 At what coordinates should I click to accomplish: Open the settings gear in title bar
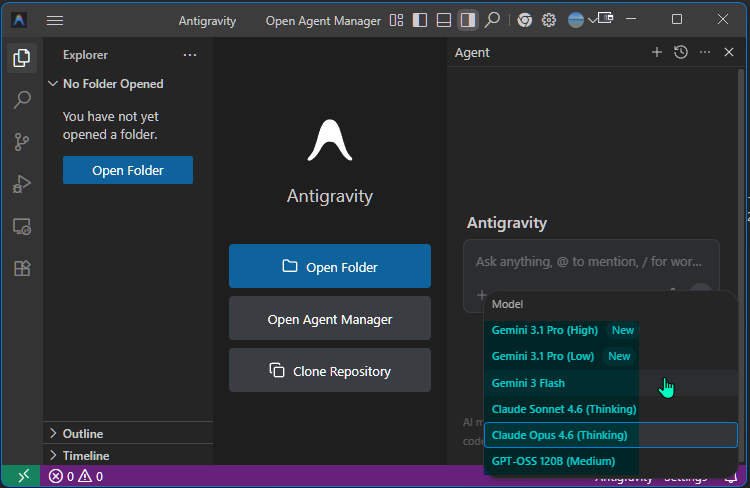click(549, 20)
